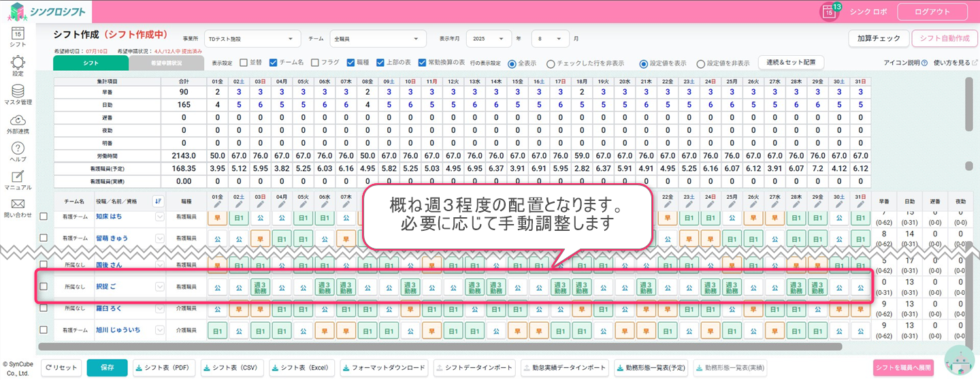Image resolution: width=980 pixels, height=380 pixels.
Task: Open マスタ管理 database icon
Action: tap(18, 91)
